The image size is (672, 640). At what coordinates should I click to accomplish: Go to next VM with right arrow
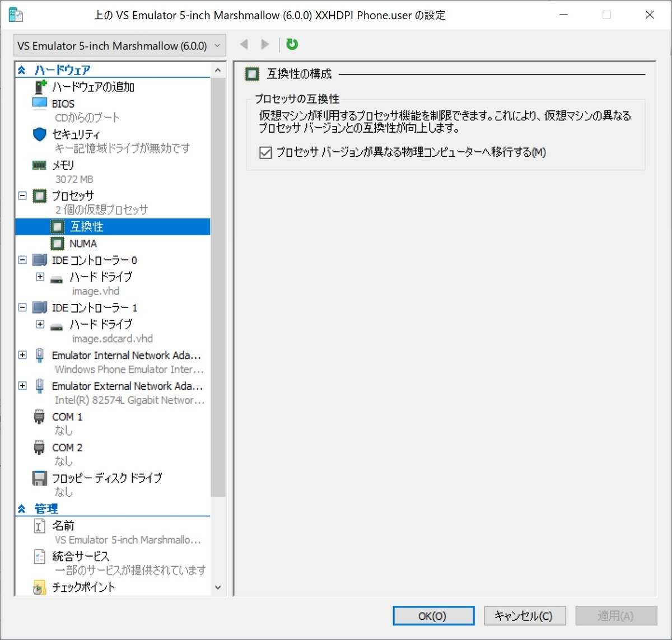tap(265, 44)
